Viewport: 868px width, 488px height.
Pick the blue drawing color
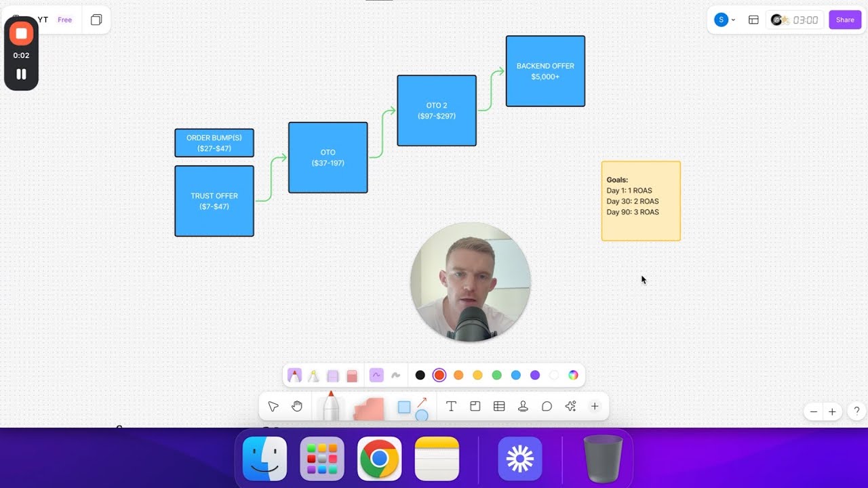pyautogui.click(x=516, y=375)
